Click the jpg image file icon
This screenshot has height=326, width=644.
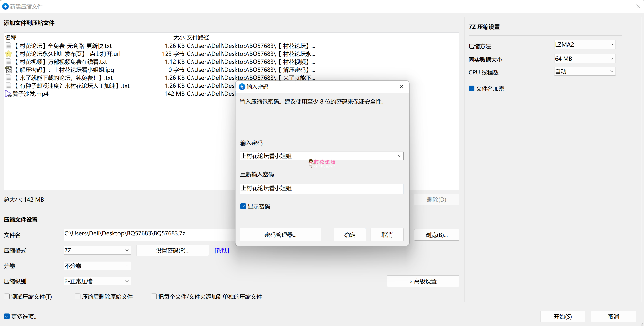pos(9,70)
